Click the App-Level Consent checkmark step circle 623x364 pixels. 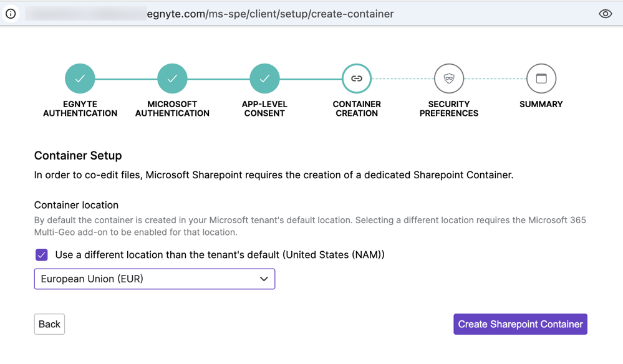coord(264,79)
